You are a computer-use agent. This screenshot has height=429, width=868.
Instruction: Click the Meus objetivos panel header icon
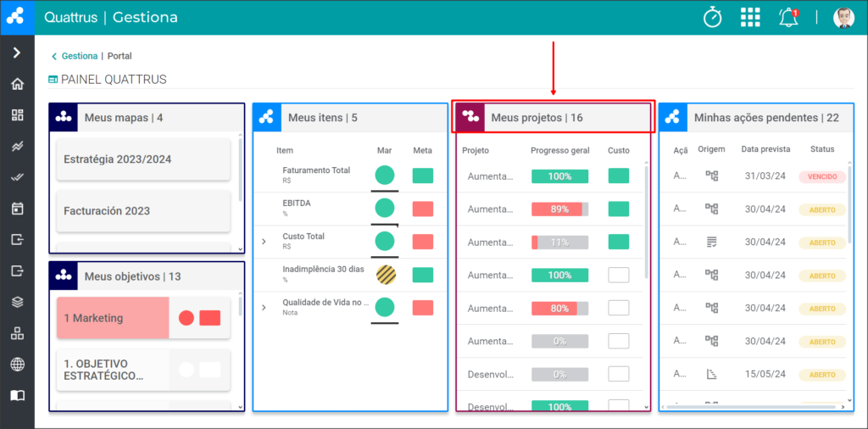click(64, 276)
